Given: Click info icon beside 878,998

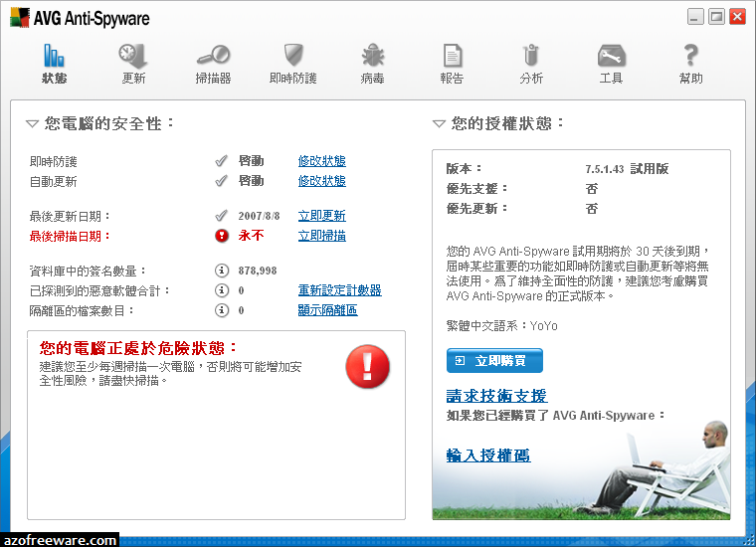Looking at the screenshot, I should tap(222, 271).
